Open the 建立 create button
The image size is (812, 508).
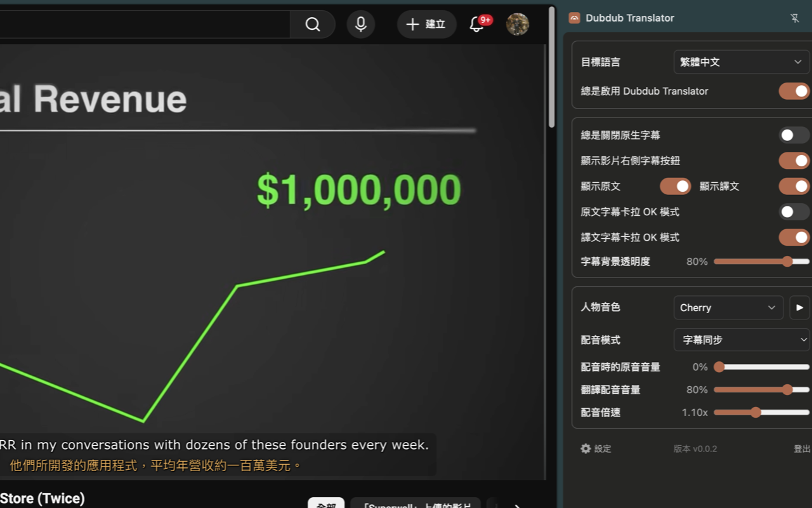427,24
